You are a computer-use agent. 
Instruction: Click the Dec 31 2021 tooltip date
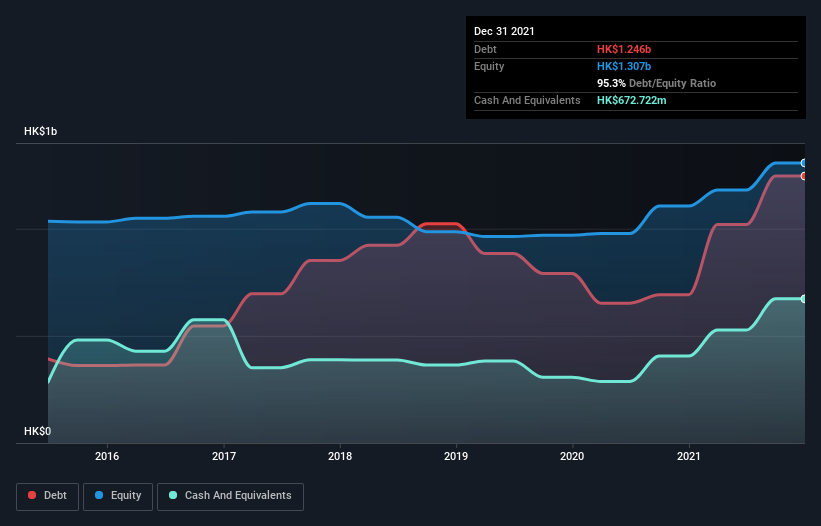point(504,31)
